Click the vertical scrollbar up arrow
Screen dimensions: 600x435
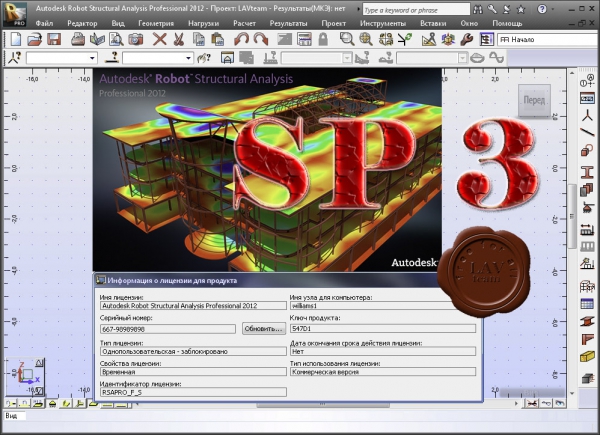572,72
